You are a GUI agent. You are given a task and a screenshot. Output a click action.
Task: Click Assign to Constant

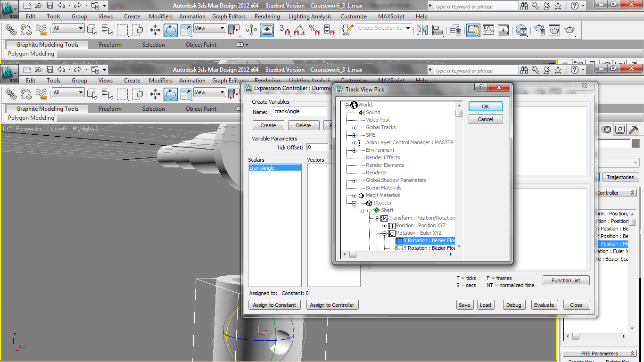(274, 305)
